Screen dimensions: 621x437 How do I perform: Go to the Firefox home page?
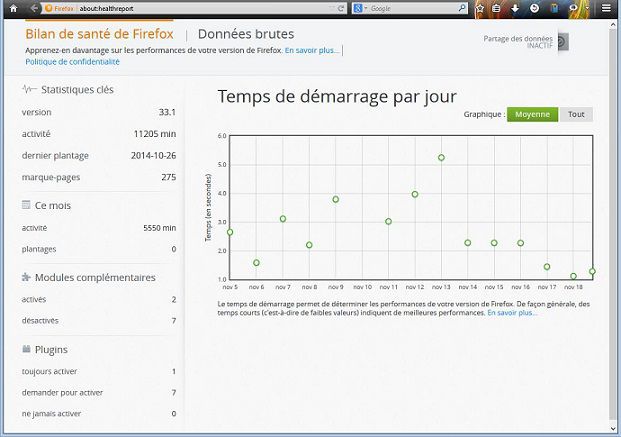pyautogui.click(x=13, y=8)
